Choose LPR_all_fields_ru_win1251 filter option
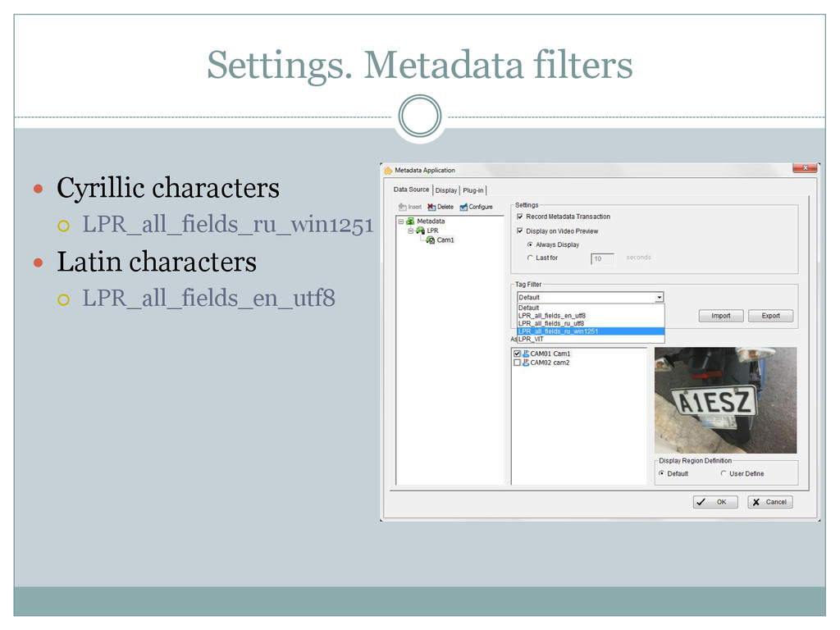 click(x=591, y=331)
